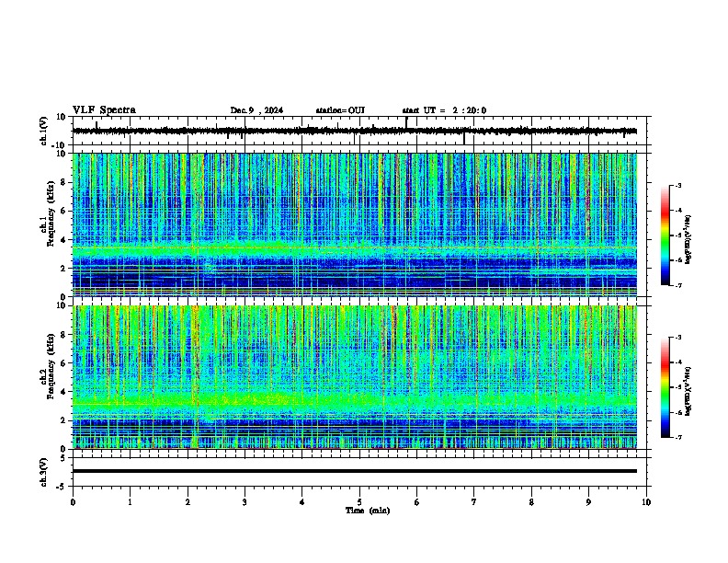Click the ch.2 colorbar "log(PSD)(V²/Hz)" label

[688, 392]
